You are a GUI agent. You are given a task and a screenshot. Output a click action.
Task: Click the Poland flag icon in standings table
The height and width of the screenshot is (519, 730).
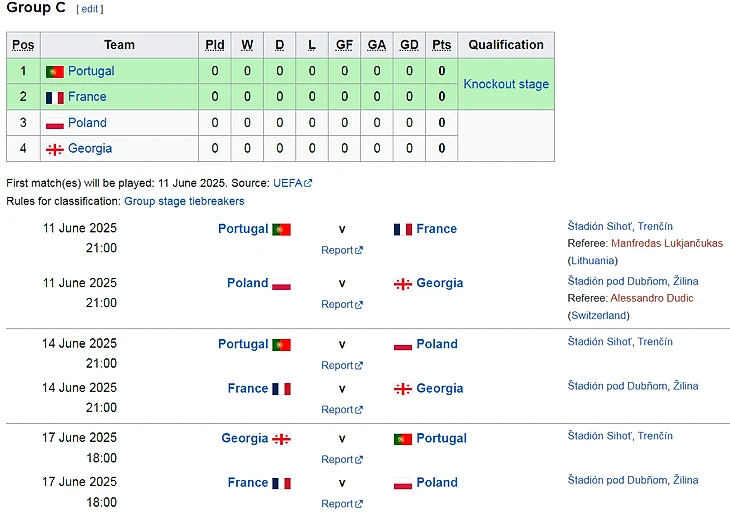click(x=54, y=123)
